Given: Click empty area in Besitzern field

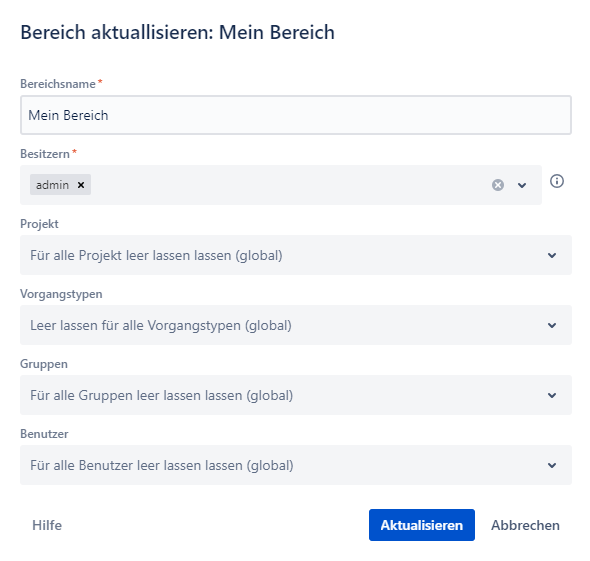Looking at the screenshot, I should [x=290, y=185].
